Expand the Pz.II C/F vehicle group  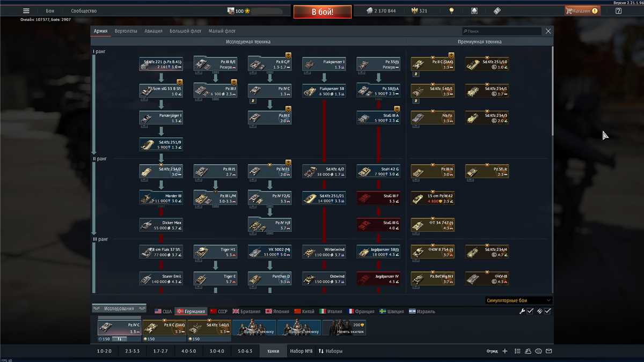coord(269,64)
